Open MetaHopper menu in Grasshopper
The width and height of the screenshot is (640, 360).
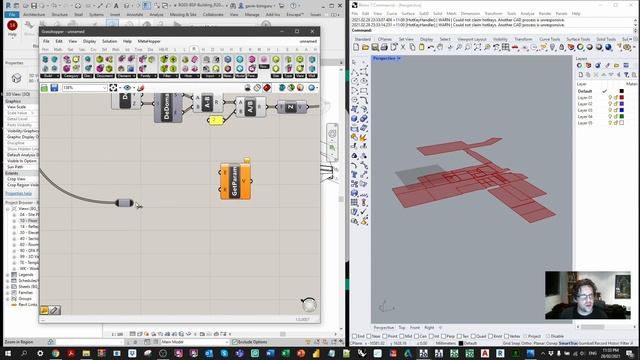(x=149, y=41)
